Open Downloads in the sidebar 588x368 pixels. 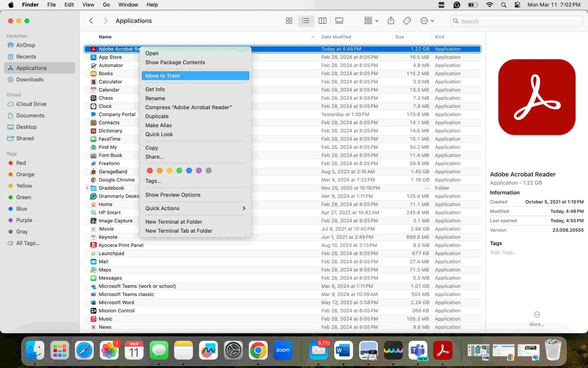click(39, 80)
